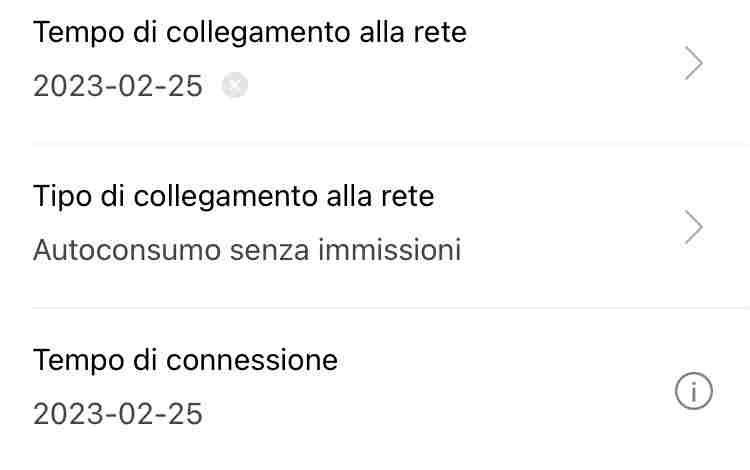Open the grid connection date picker arrow

point(694,64)
